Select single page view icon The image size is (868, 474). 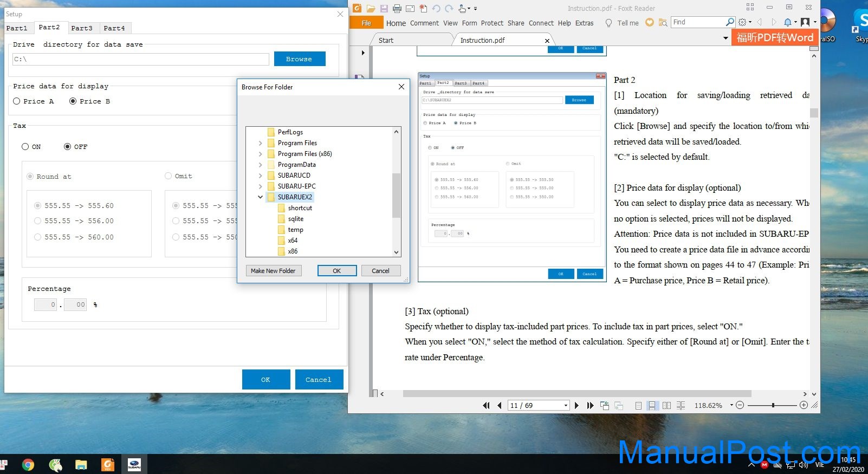point(638,405)
